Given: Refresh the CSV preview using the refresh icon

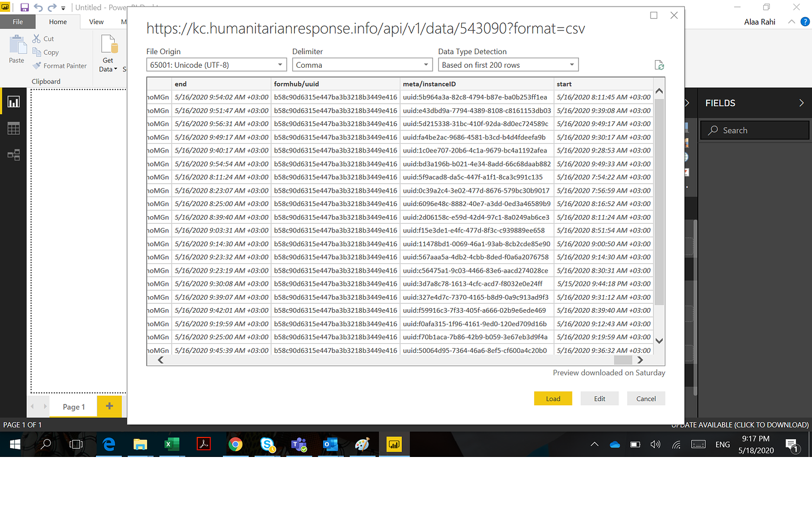Looking at the screenshot, I should 660,64.
